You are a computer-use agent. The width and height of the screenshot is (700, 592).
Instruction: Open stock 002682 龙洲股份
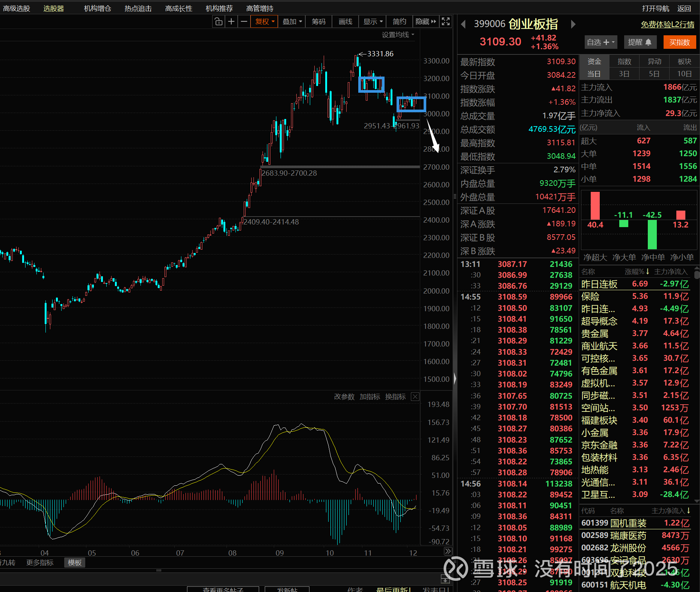(x=635, y=548)
